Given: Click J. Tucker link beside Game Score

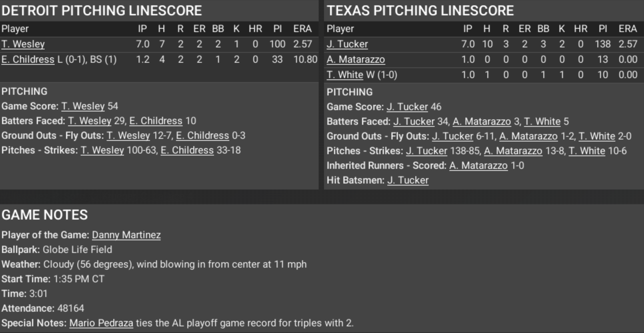Looking at the screenshot, I should (407, 107).
